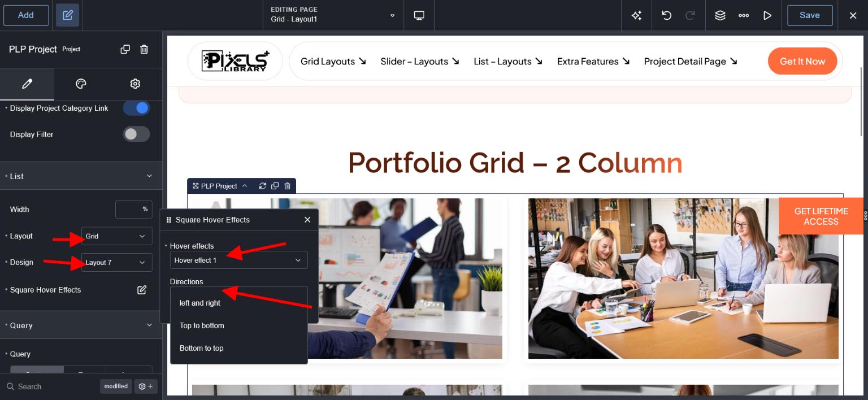The width and height of the screenshot is (868, 400).
Task: Select the desktop view icon
Action: click(x=419, y=15)
